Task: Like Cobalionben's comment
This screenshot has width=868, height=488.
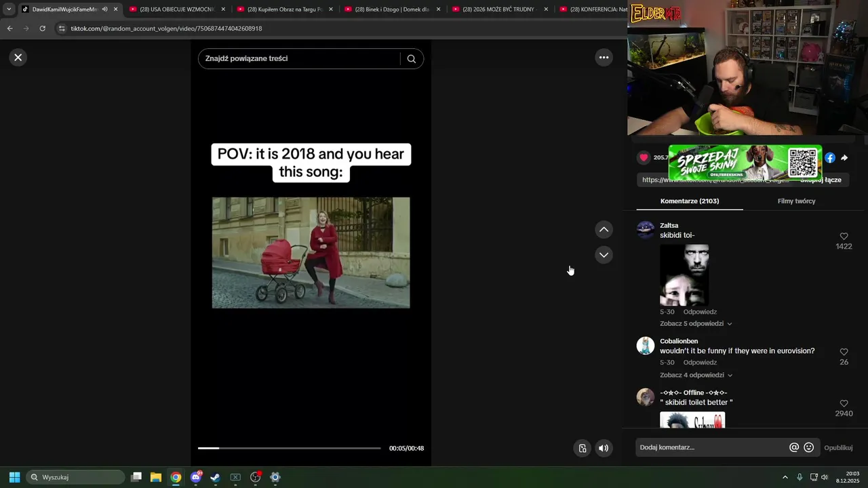Action: [x=844, y=352]
